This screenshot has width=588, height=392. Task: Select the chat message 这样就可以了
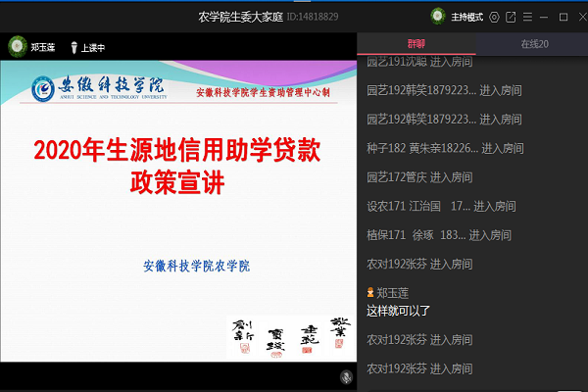coord(399,311)
